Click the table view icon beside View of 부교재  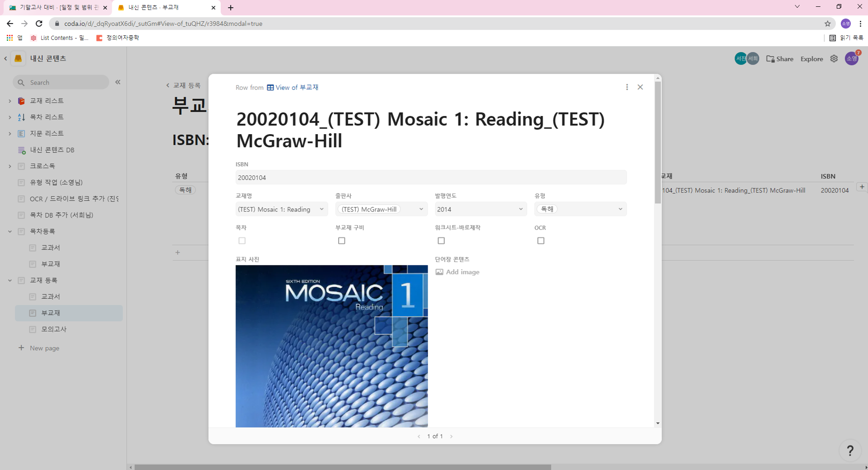click(x=270, y=88)
